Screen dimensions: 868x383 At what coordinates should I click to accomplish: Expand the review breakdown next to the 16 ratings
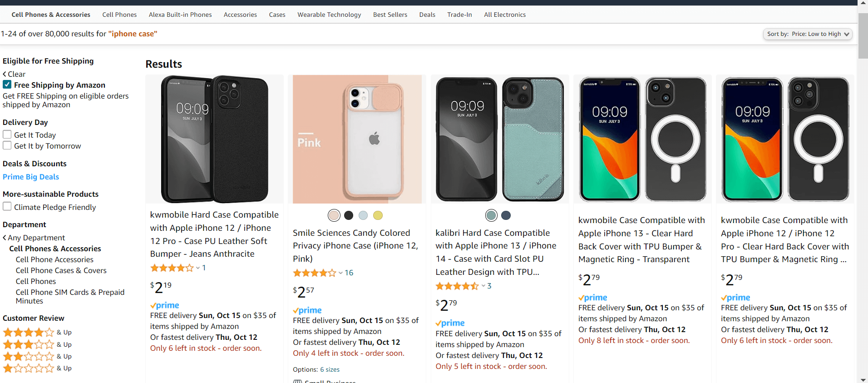(340, 273)
